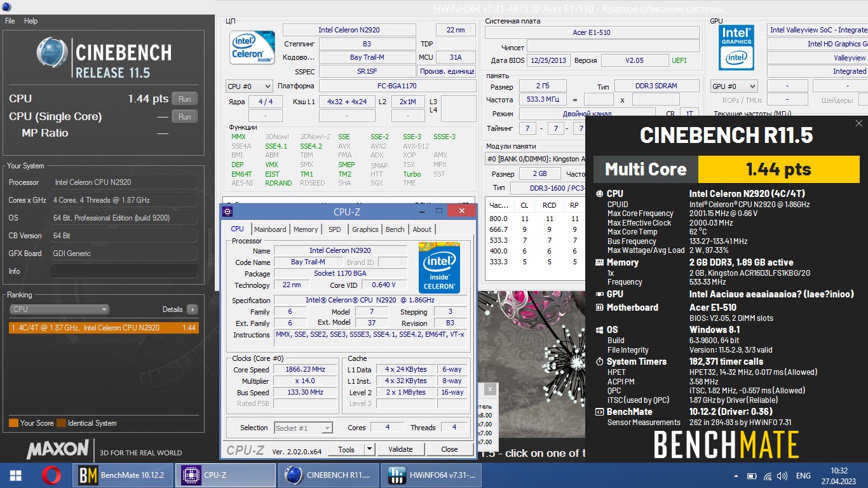868x488 pixels.
Task: Click the Intel Celeron N2920 field in HWiNFO
Action: coord(349,30)
